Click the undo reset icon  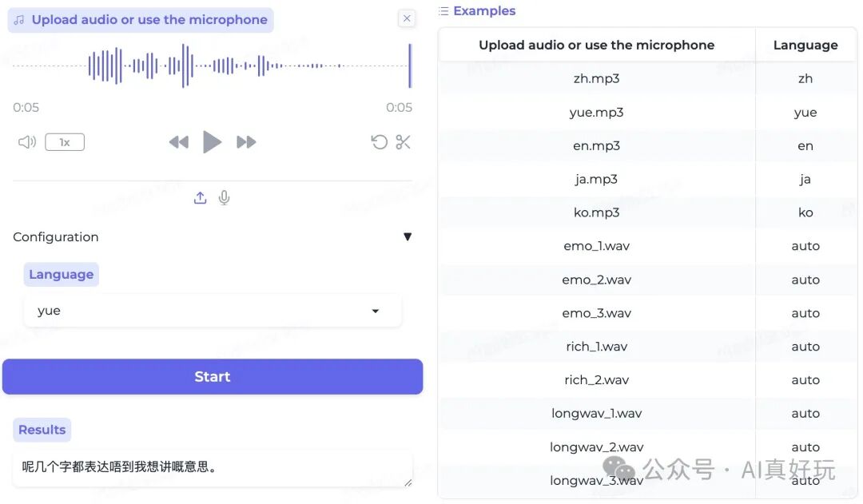(x=380, y=142)
